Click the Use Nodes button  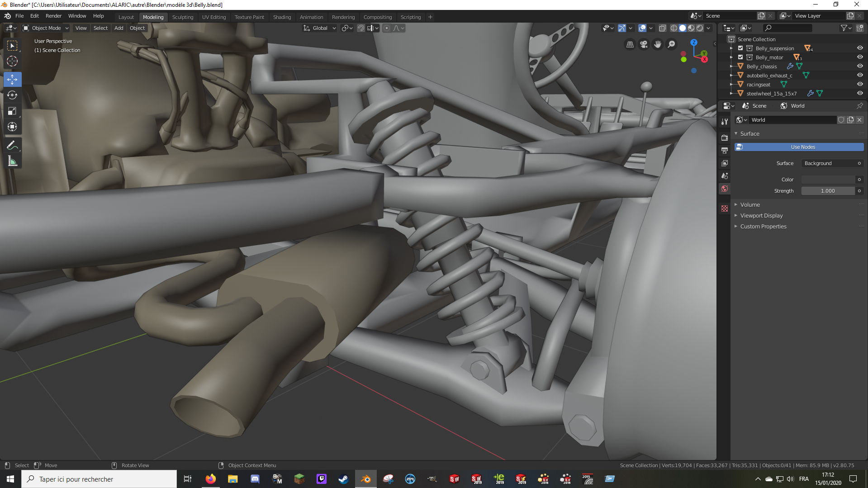coord(799,147)
